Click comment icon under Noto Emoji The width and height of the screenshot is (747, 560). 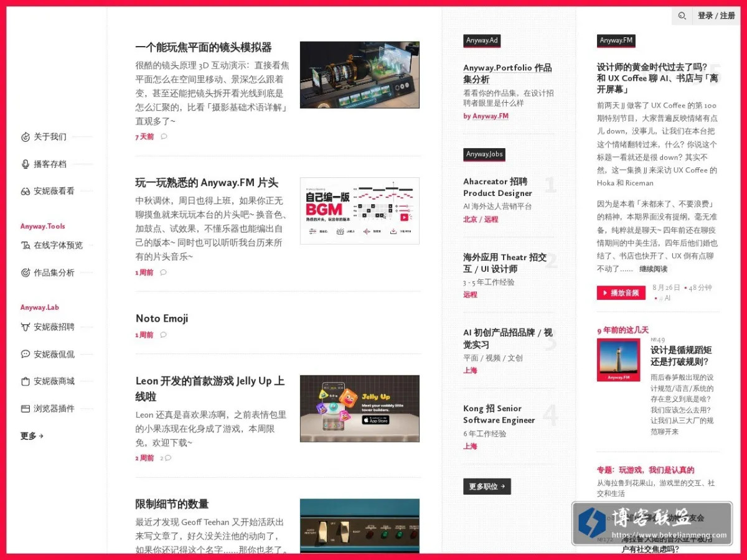click(x=163, y=335)
